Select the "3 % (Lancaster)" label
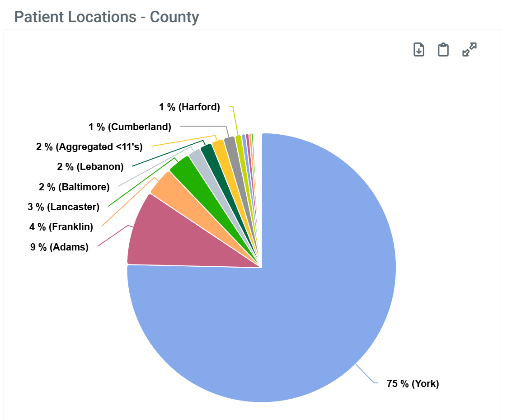507x420 pixels. tap(63, 207)
